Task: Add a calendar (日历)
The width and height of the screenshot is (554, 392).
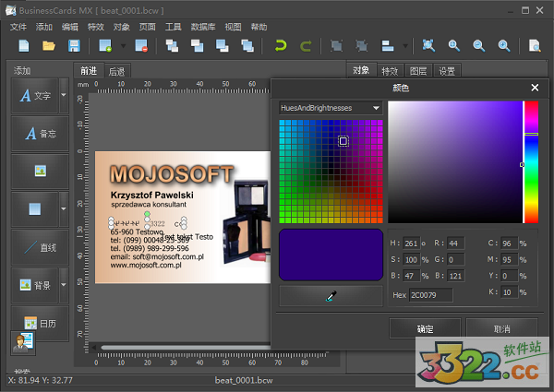Action: (40, 323)
